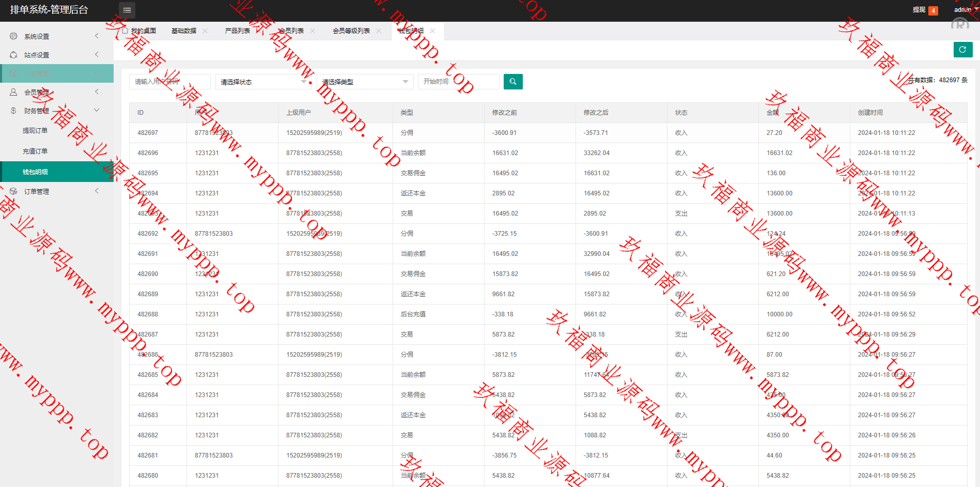Click the search magnifier button
The image size is (980, 487).
[512, 82]
